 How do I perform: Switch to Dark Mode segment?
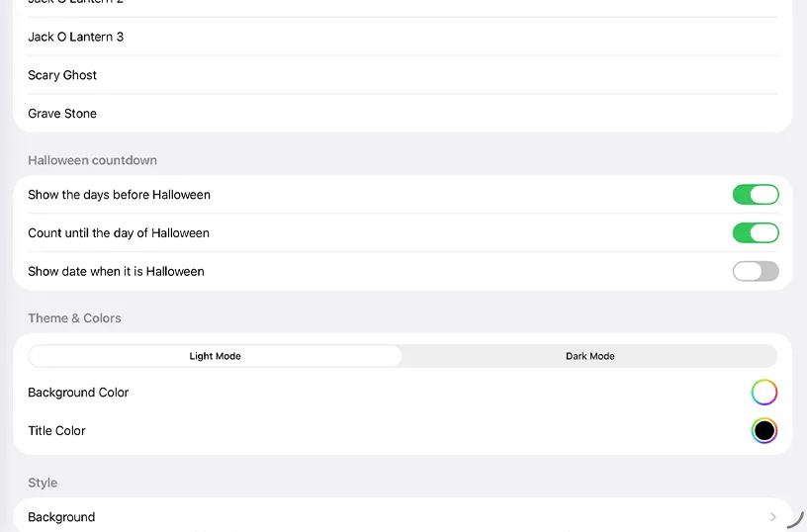(x=589, y=356)
